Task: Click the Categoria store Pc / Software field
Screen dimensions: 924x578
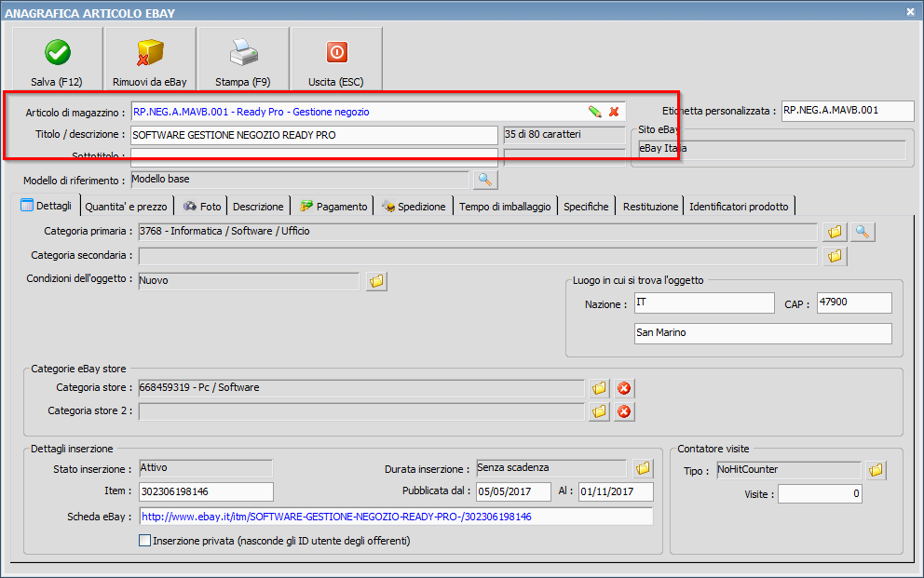Action: click(361, 388)
